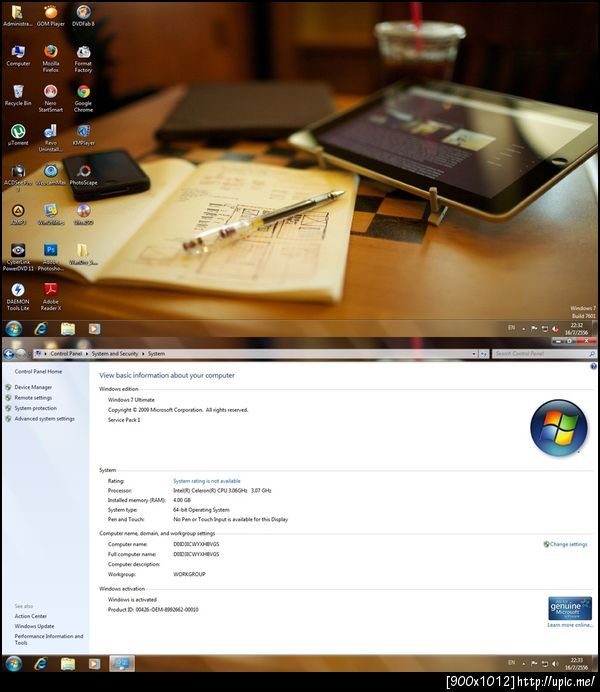Open Advanced system settings
Screen dimensions: 600x692
tap(45, 419)
